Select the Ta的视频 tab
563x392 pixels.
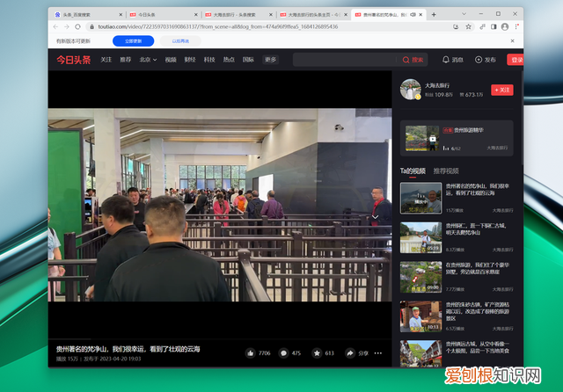[413, 171]
